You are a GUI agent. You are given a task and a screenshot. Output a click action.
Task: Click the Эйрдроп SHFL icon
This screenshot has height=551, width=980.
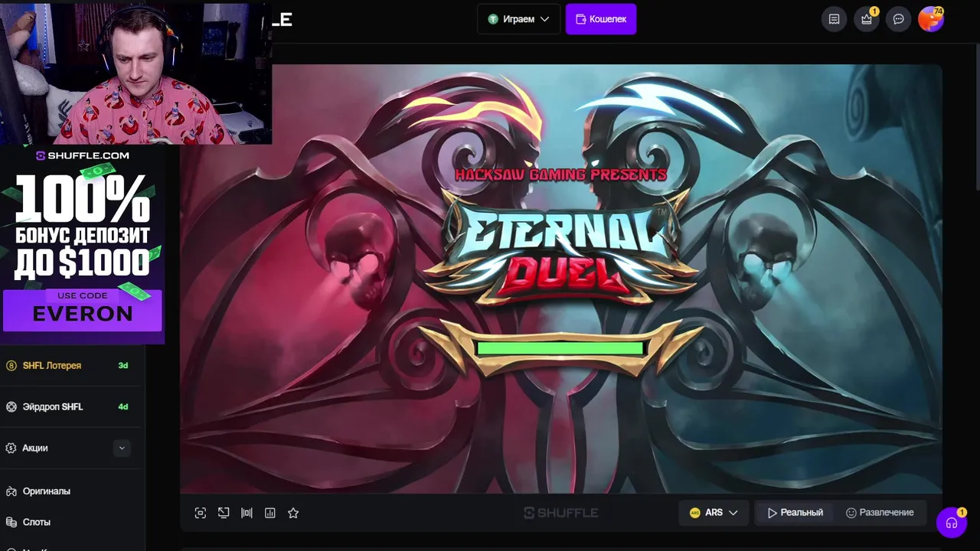[x=11, y=407]
